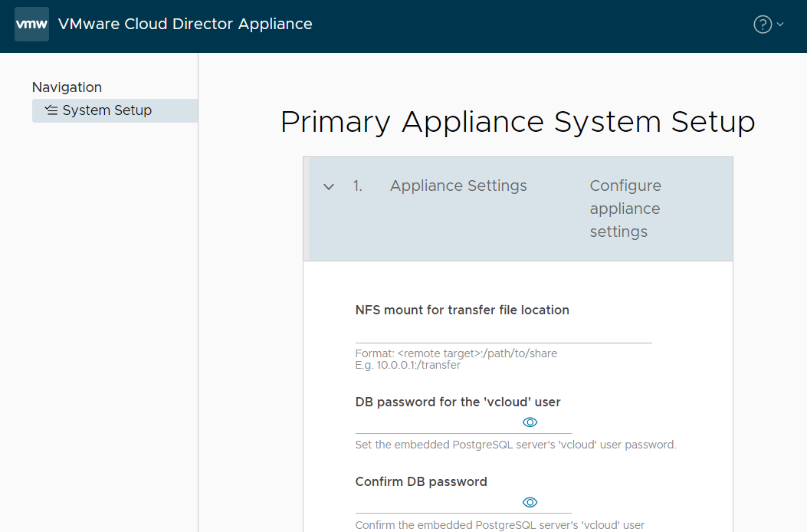The width and height of the screenshot is (807, 532).
Task: Click the DB password for the 'vcloud' user label
Action: tap(458, 402)
